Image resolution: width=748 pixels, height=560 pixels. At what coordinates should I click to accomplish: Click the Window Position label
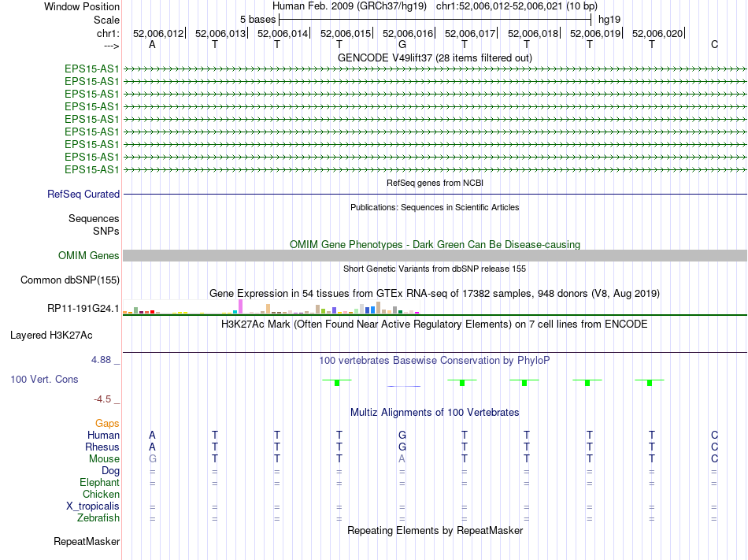tap(82, 6)
